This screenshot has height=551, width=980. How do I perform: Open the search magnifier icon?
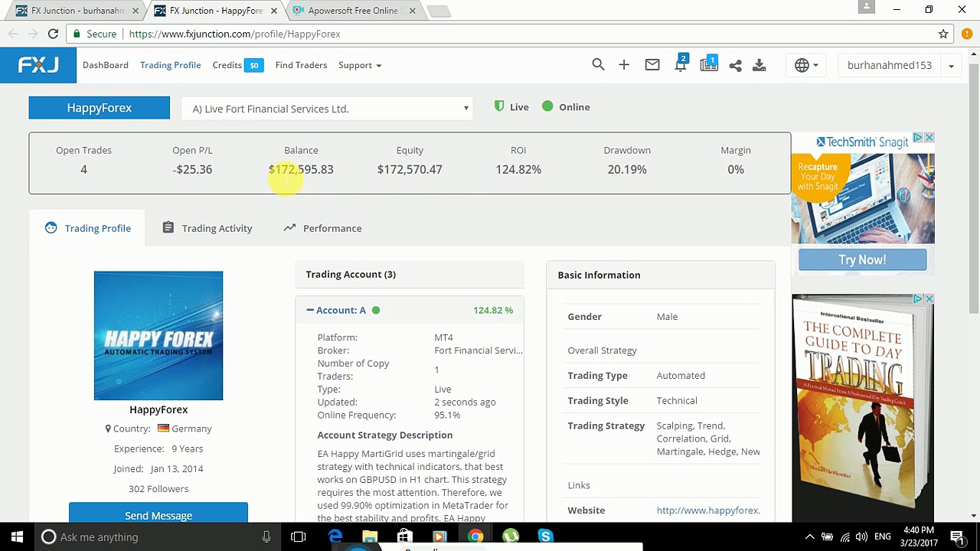598,65
